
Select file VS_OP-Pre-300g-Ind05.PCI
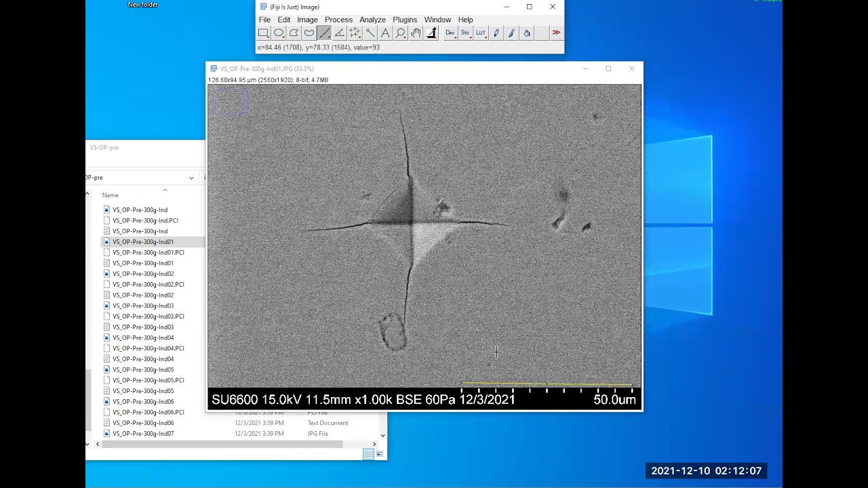(148, 380)
